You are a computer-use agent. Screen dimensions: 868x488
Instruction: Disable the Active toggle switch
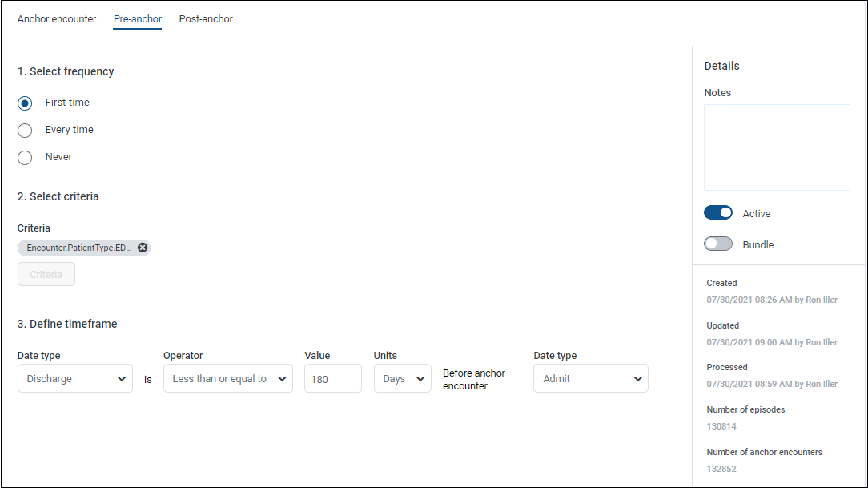[x=718, y=213]
